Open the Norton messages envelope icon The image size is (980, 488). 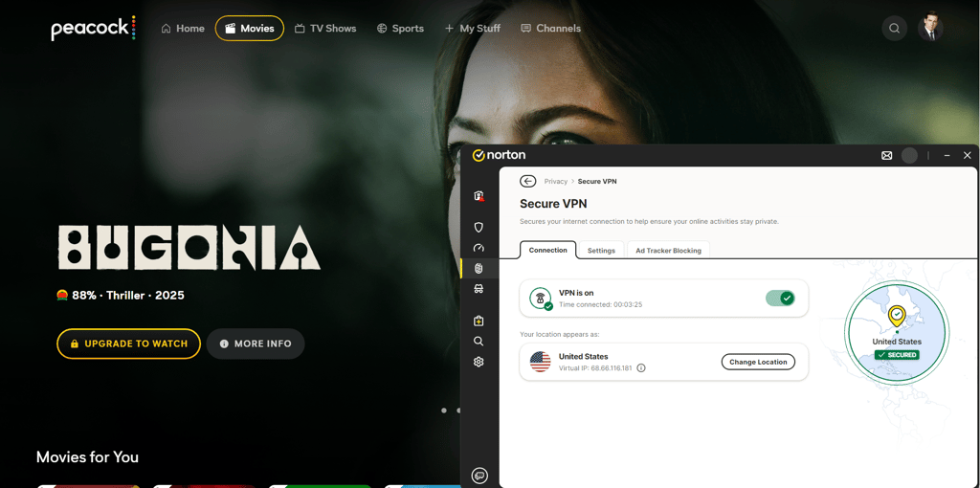click(886, 156)
